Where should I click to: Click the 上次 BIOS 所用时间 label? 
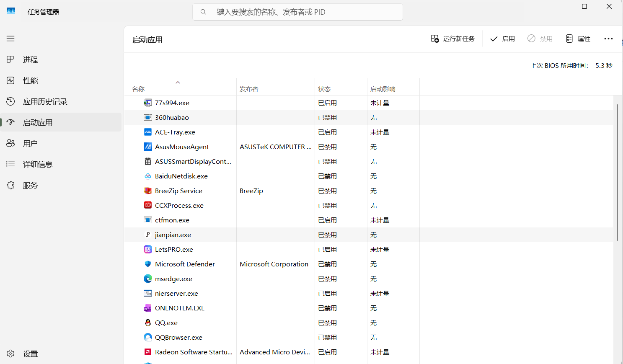[559, 65]
